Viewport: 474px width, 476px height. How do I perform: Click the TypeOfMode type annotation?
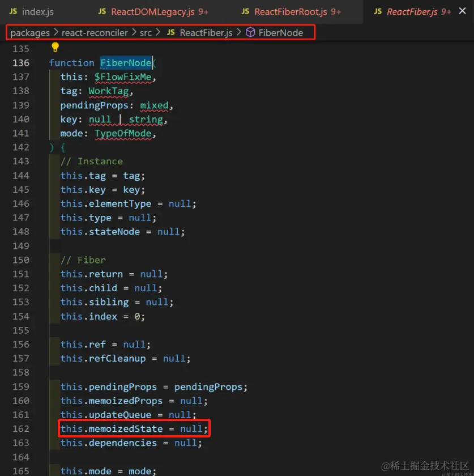[x=123, y=133]
